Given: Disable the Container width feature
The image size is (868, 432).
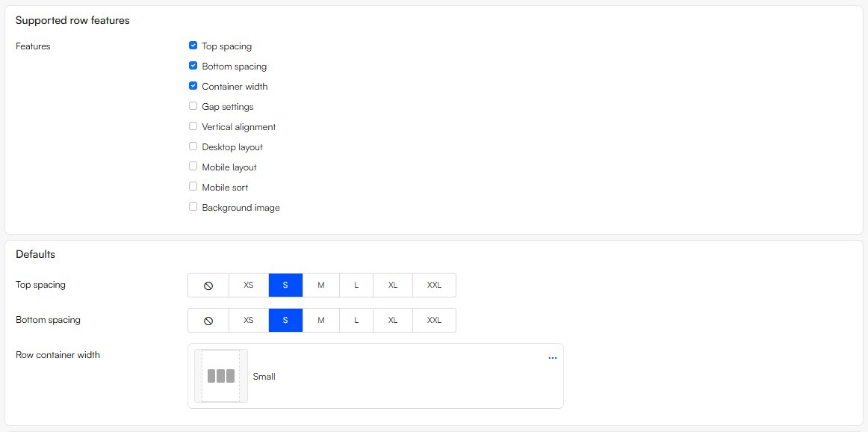Looking at the screenshot, I should click(x=193, y=85).
